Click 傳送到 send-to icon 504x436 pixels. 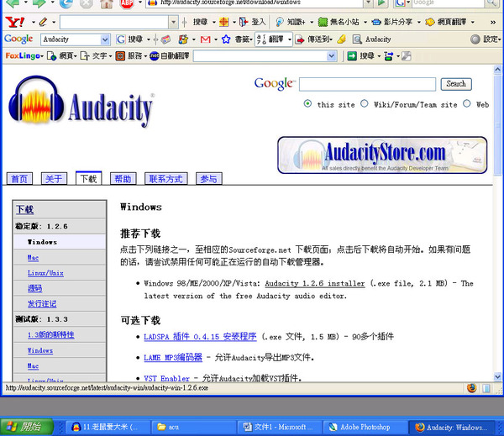click(300, 39)
